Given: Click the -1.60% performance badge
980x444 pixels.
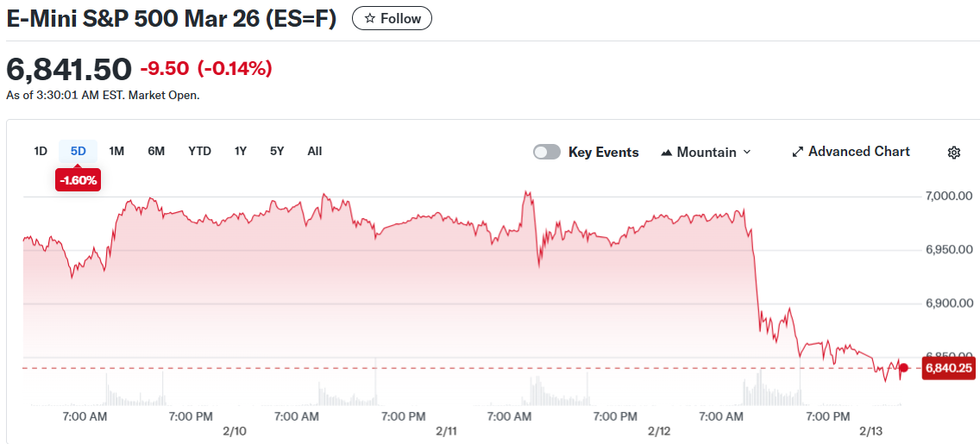Looking at the screenshot, I should 79,180.
